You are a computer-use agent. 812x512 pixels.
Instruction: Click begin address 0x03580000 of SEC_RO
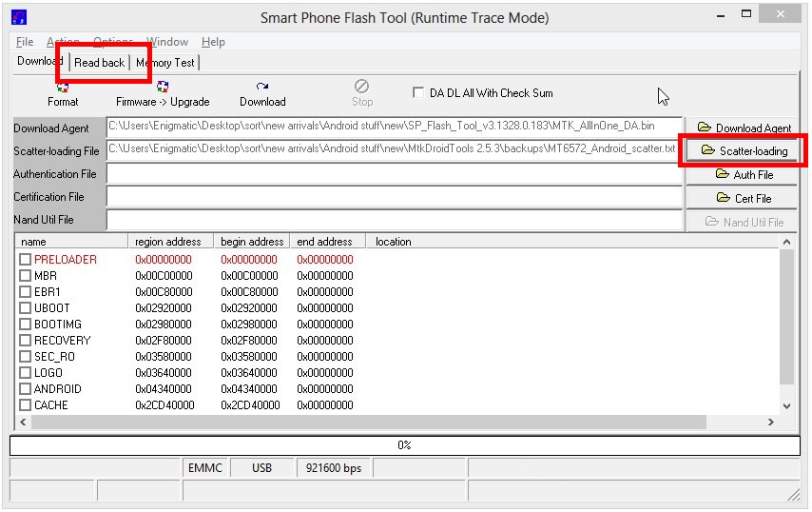[249, 357]
